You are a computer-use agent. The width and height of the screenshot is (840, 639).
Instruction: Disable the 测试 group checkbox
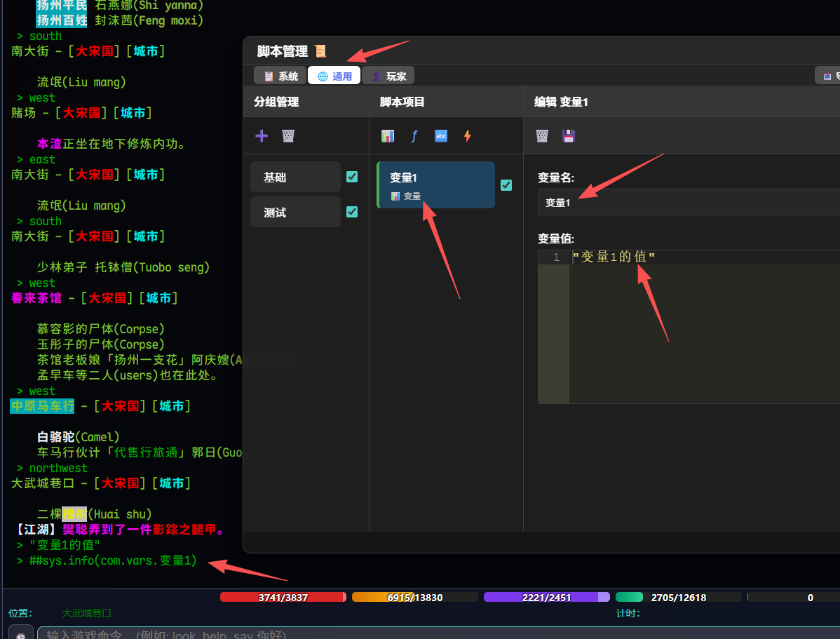[352, 212]
